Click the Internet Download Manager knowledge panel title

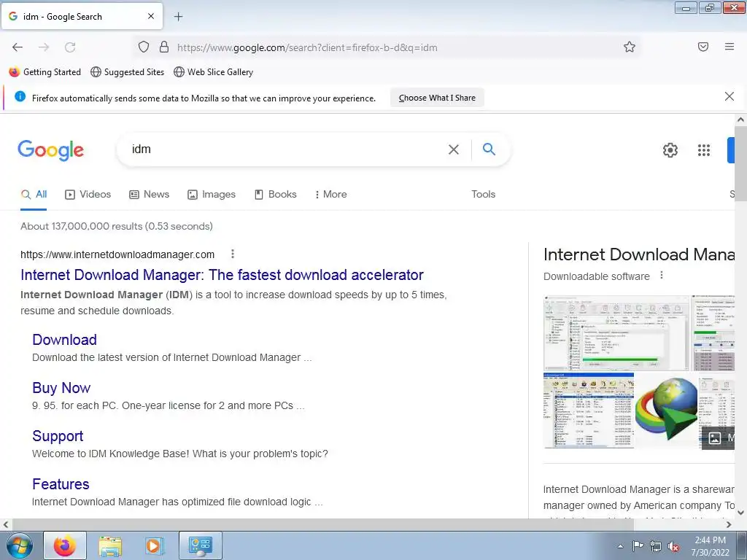click(639, 254)
